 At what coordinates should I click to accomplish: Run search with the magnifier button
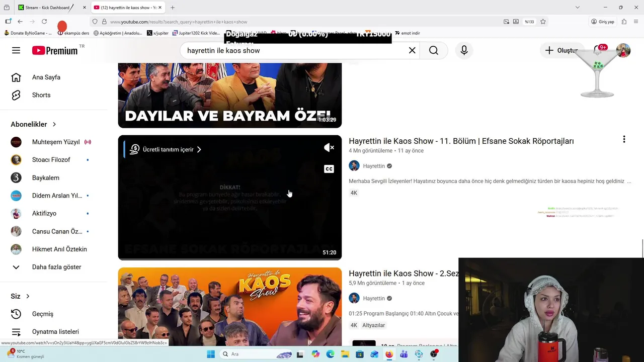434,50
